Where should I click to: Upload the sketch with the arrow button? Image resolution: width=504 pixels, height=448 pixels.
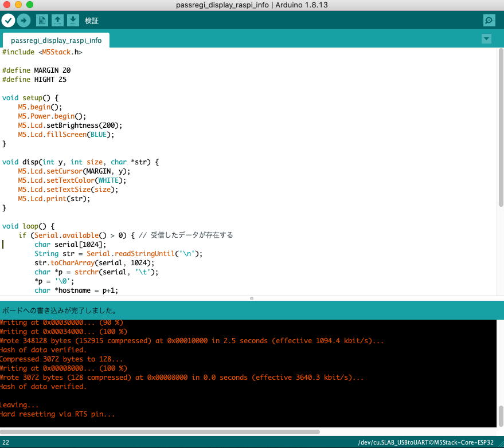24,21
